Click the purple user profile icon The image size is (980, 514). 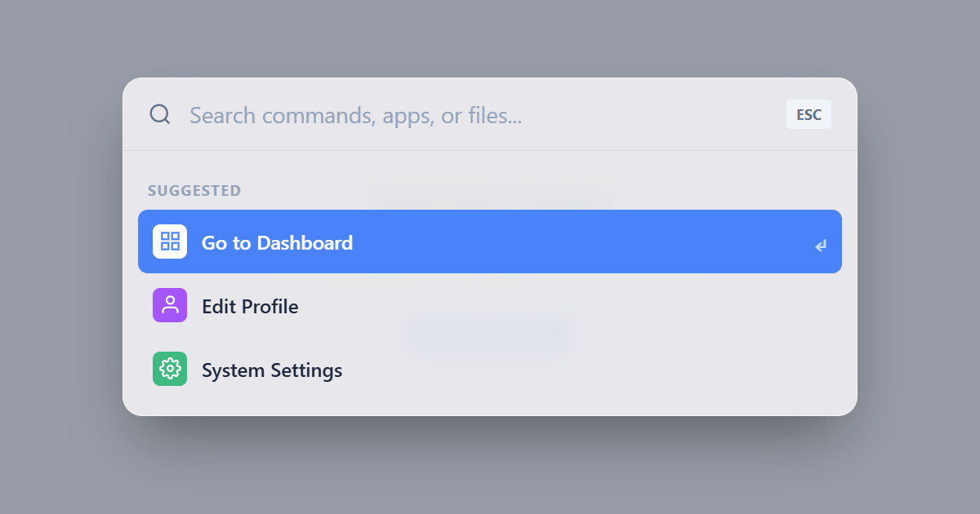[170, 305]
